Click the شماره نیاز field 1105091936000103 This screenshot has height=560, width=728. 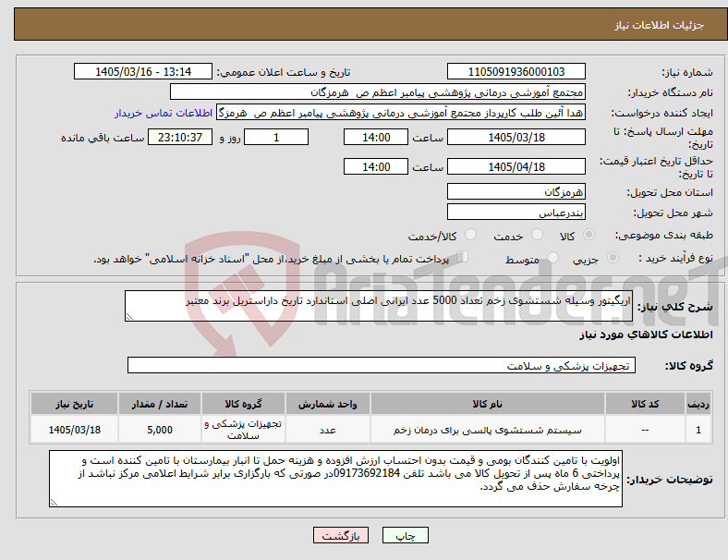tap(516, 71)
